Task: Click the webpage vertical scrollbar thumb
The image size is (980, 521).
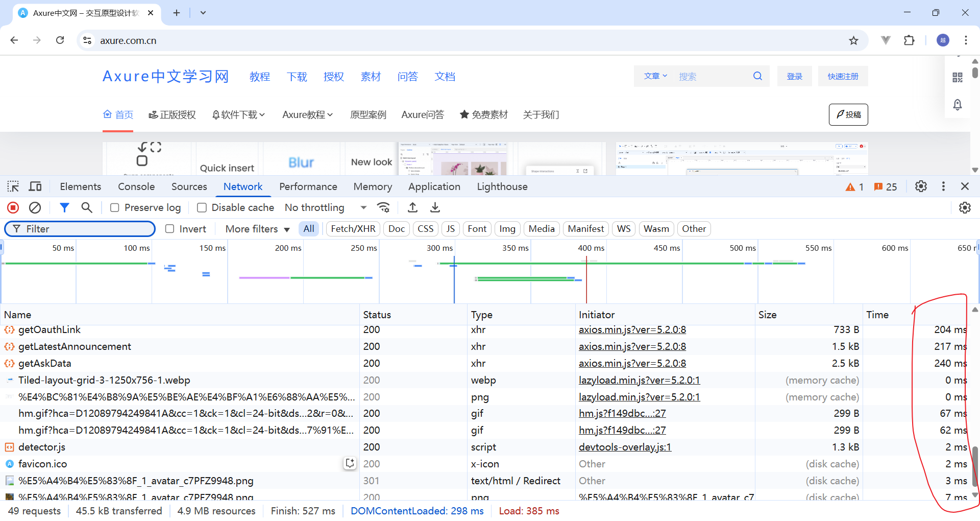Action: pos(975,73)
